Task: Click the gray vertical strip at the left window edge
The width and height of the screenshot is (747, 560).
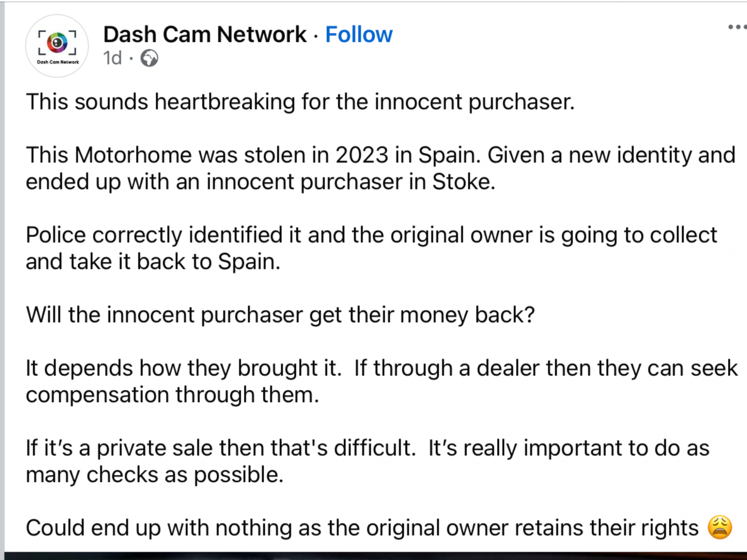Action: 2,280
